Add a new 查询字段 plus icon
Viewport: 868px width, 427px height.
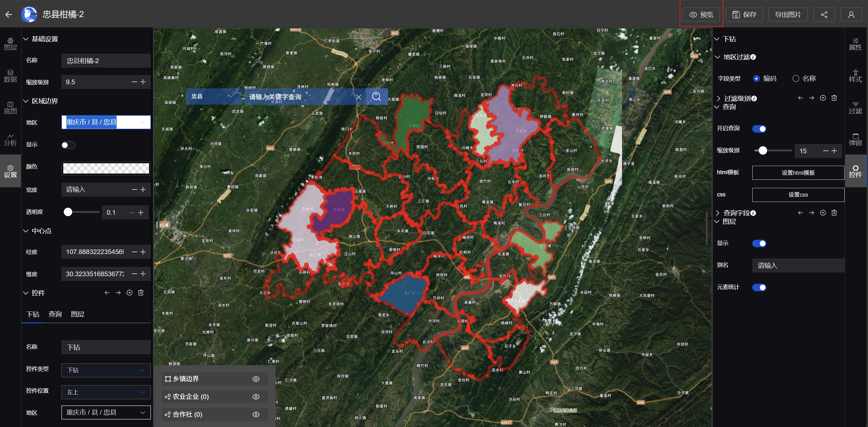click(822, 213)
